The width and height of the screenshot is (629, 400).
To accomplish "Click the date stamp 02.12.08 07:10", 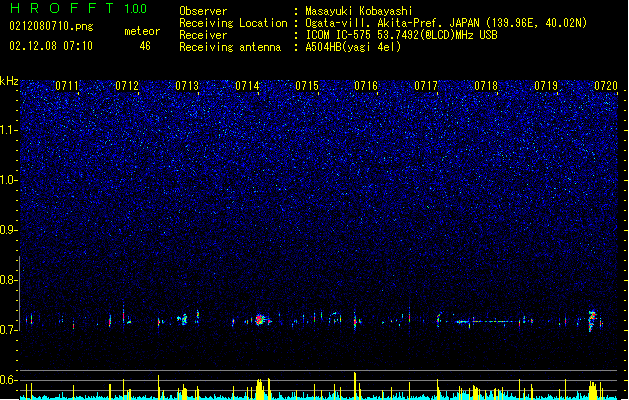I will pyautogui.click(x=51, y=46).
